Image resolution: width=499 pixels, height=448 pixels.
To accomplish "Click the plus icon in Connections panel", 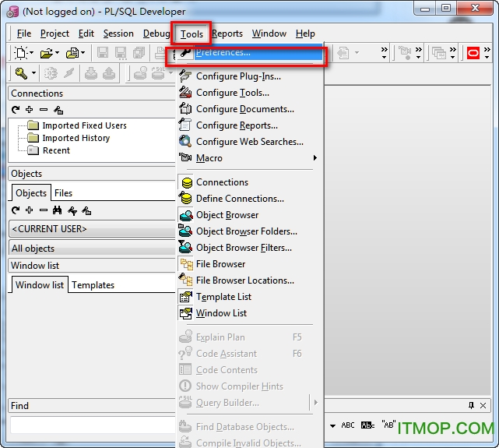I will [x=30, y=110].
